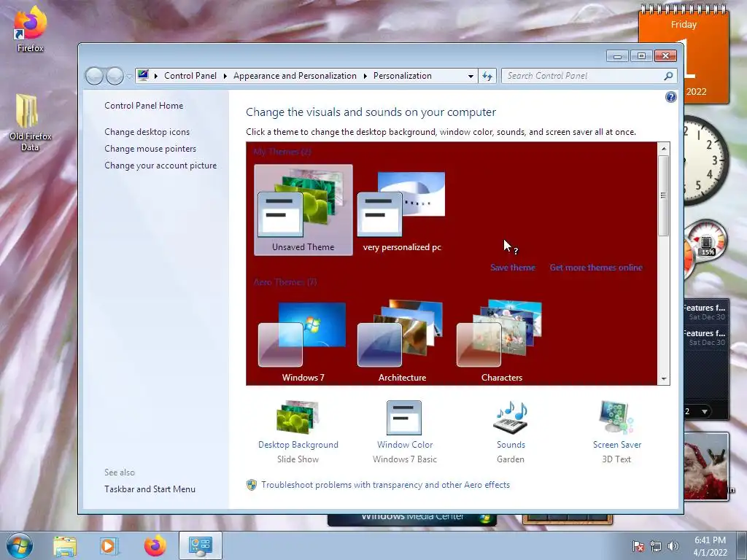Apply the very personalized pc theme
This screenshot has width=747, height=560.
pyautogui.click(x=402, y=210)
